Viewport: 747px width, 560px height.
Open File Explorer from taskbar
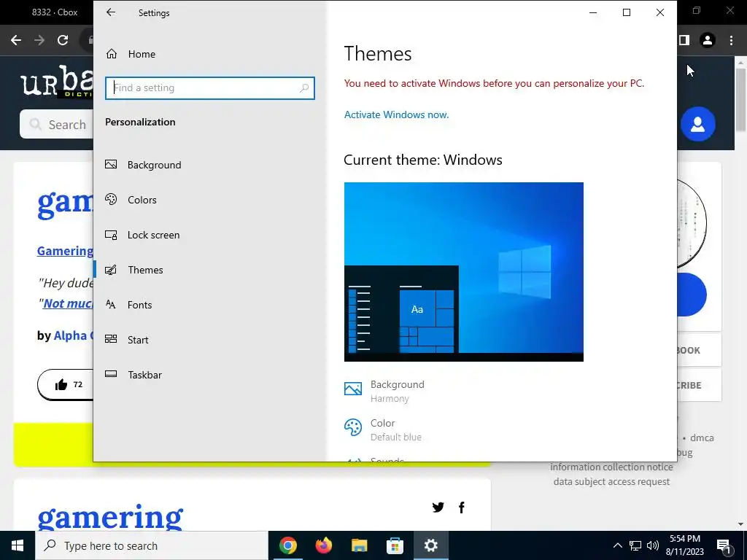[359, 545]
